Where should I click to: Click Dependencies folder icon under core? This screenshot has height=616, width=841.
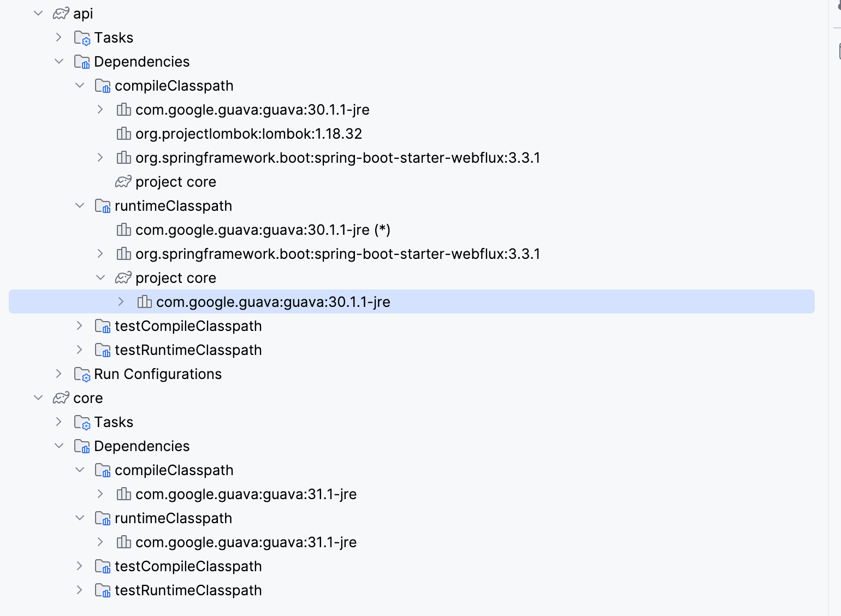(x=82, y=446)
